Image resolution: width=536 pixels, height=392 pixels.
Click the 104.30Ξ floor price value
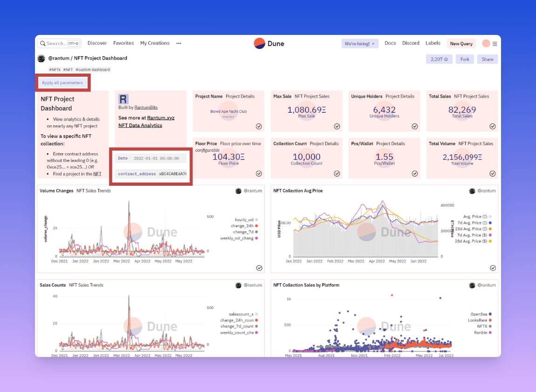[228, 157]
